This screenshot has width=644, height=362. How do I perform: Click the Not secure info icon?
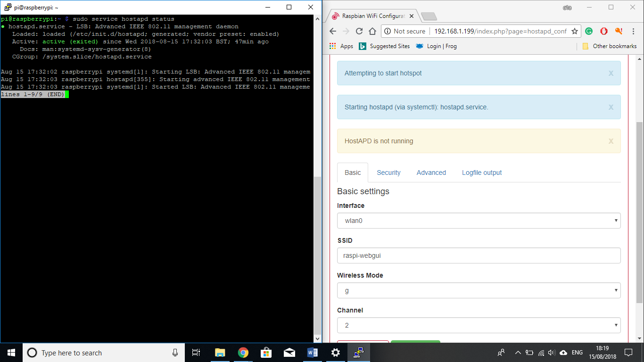[388, 31]
